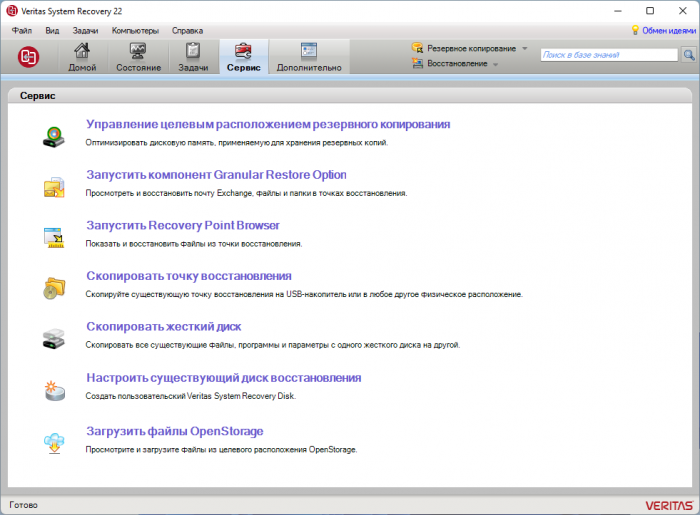
Task: Open the Загрузить файлы OpenStorage link
Action: tap(174, 431)
